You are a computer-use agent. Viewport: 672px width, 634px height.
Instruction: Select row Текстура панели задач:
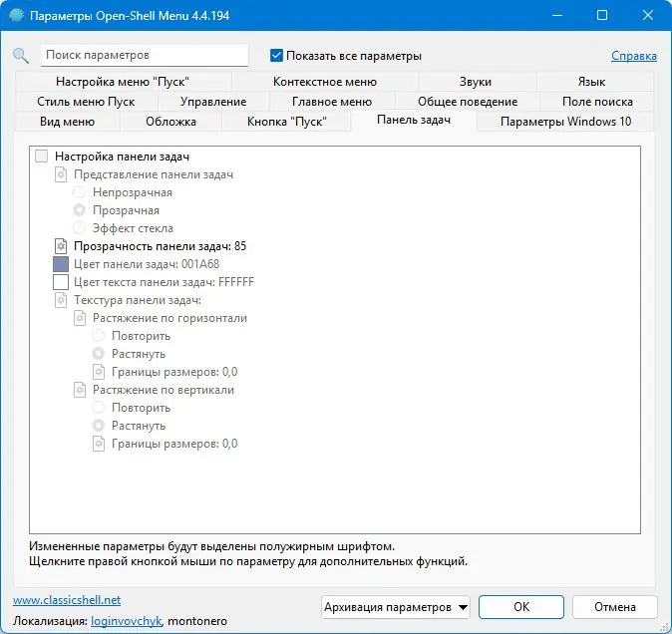click(138, 300)
